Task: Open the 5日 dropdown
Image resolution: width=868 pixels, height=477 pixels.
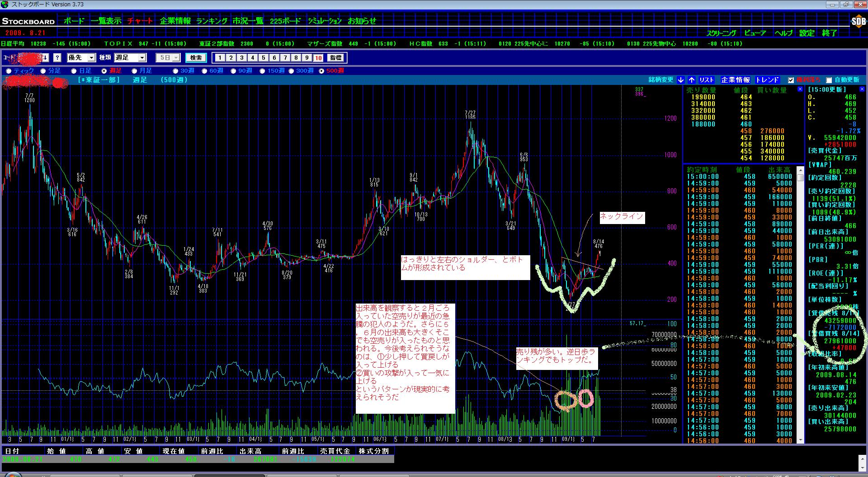Action: point(176,58)
